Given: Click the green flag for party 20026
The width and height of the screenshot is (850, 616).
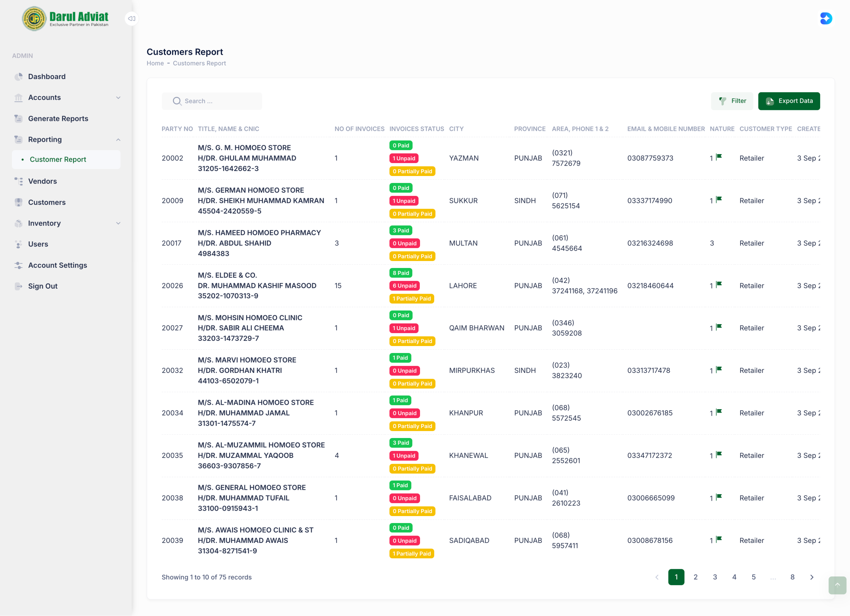Looking at the screenshot, I should coord(719,284).
